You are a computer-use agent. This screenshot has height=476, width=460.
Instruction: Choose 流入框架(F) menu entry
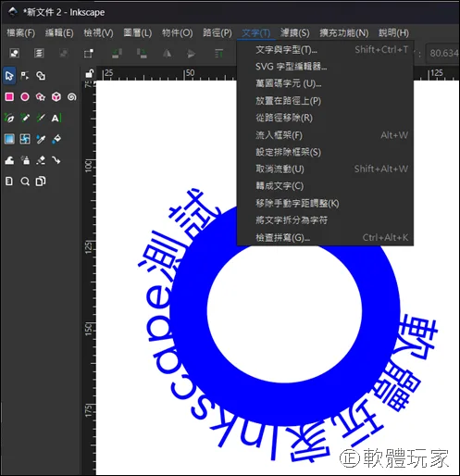325,135
